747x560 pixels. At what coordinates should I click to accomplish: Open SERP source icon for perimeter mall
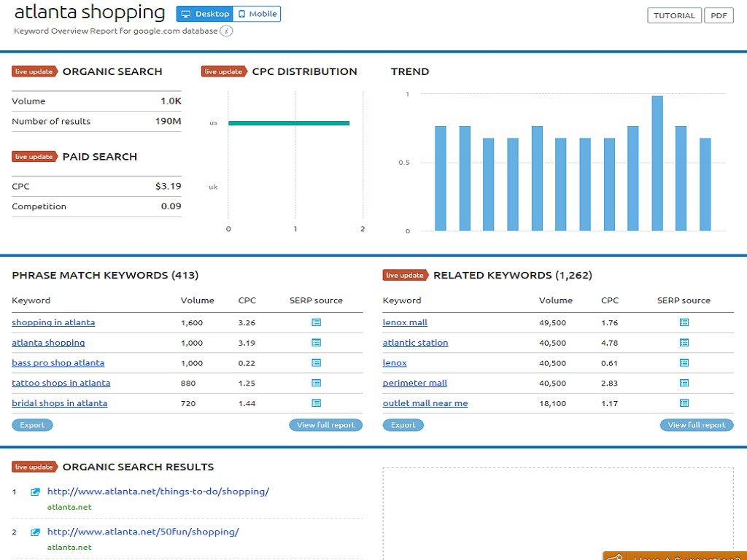tap(684, 383)
